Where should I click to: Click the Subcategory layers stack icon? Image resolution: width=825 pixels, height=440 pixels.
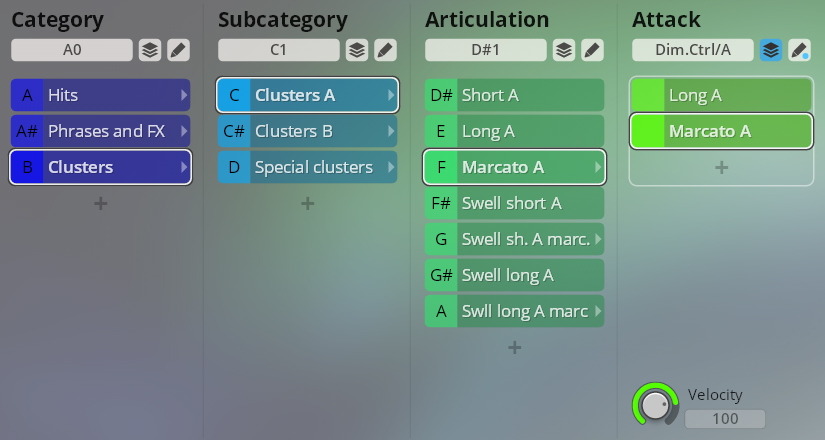(x=356, y=50)
